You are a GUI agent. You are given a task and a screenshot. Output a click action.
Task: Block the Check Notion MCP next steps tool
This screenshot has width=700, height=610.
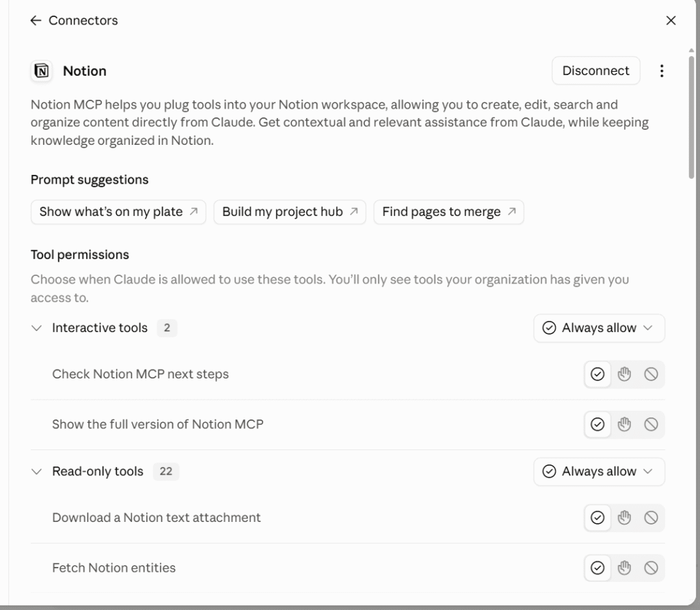click(x=651, y=374)
